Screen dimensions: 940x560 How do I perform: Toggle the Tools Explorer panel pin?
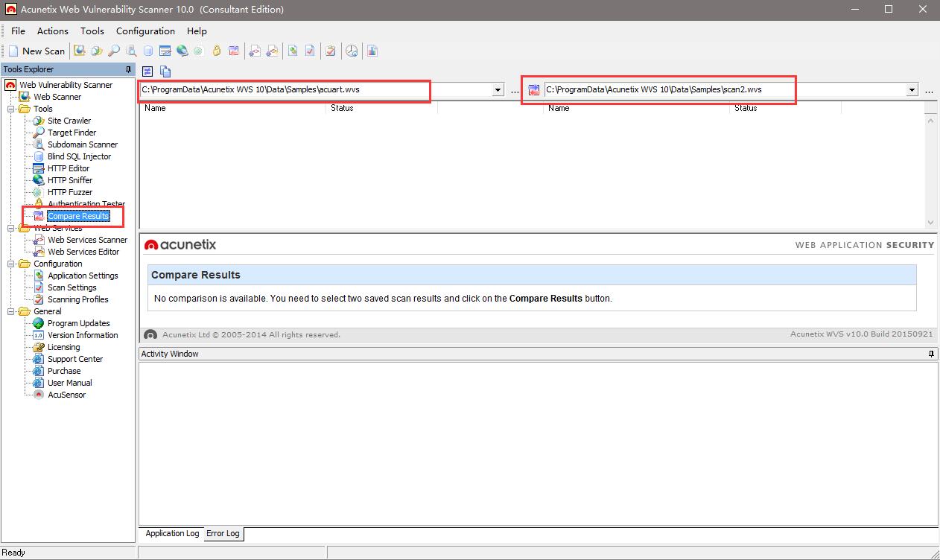pos(128,69)
